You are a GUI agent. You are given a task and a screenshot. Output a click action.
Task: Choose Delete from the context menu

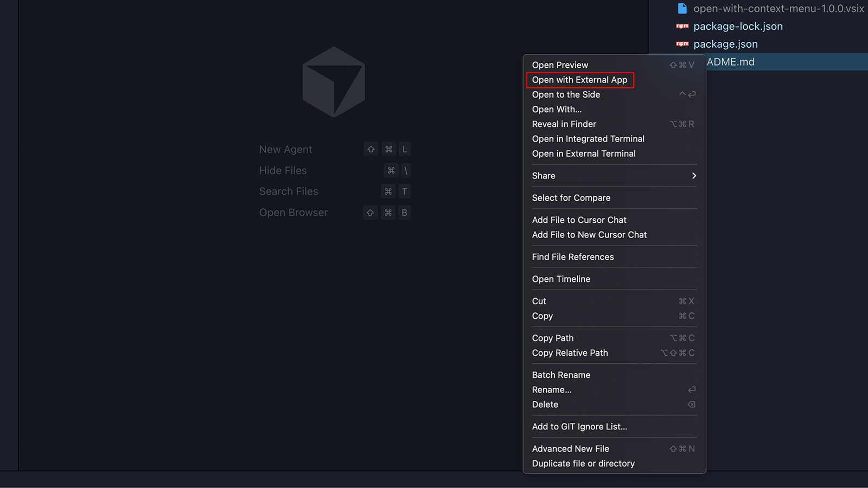click(545, 404)
